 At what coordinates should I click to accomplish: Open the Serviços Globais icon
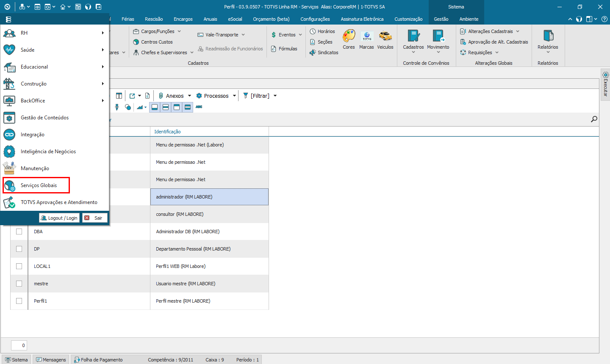pos(9,185)
